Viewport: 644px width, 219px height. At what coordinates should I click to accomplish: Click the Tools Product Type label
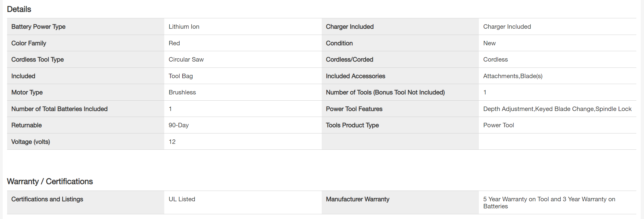[352, 125]
